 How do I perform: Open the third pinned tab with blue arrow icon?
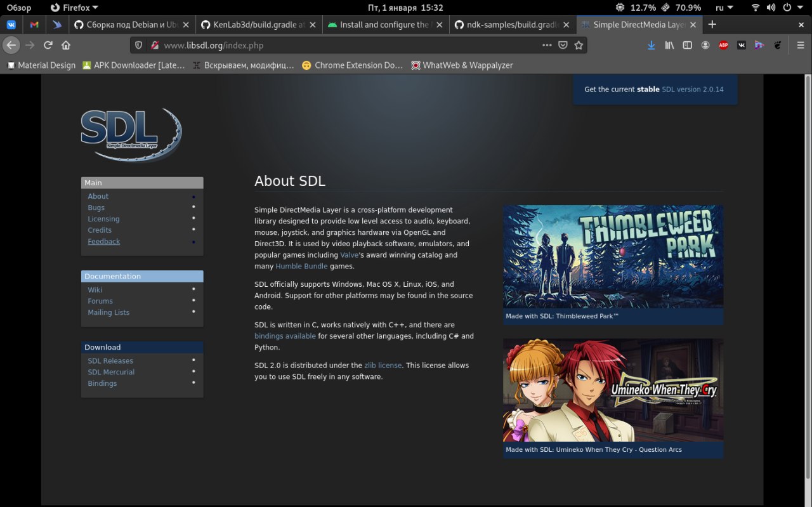[x=57, y=25]
